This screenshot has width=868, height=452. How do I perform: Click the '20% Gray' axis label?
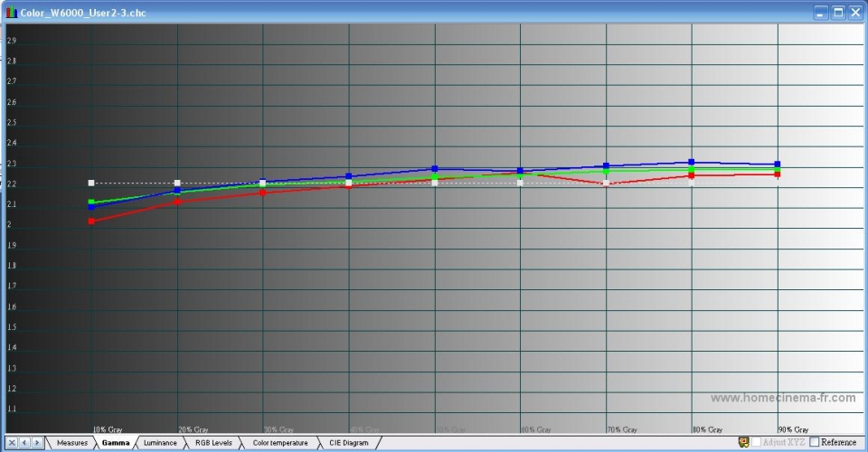193,429
